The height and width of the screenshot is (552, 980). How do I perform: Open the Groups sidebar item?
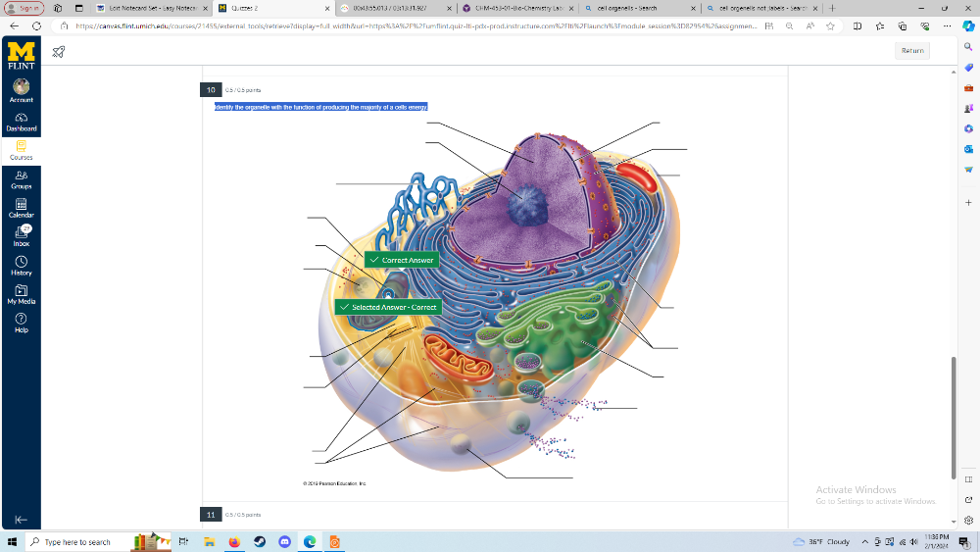[21, 179]
